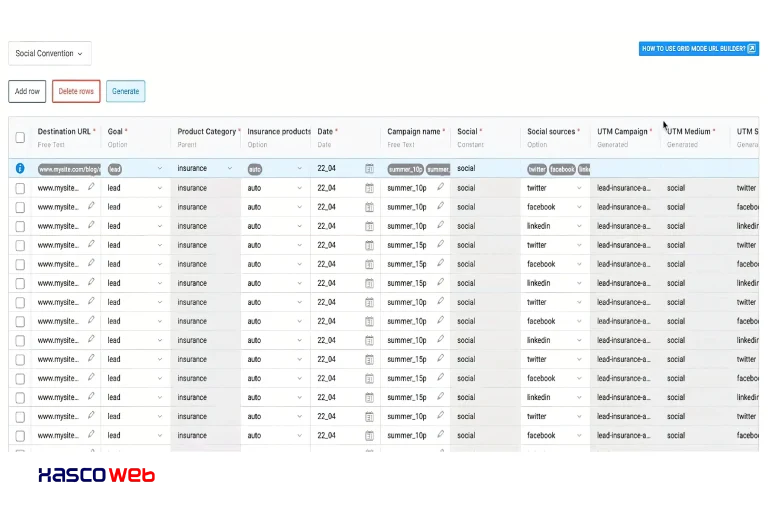Select the lead chip in template row
The image size is (768, 506).
point(115,169)
